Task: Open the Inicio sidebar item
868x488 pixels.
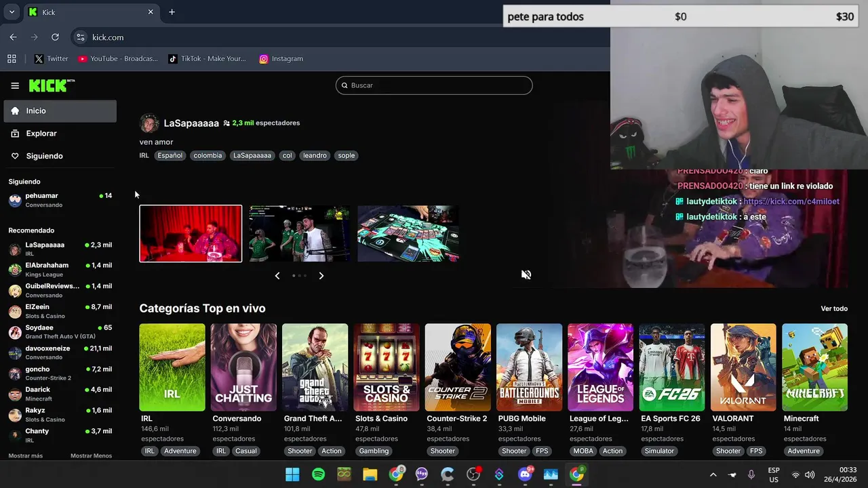Action: 60,111
